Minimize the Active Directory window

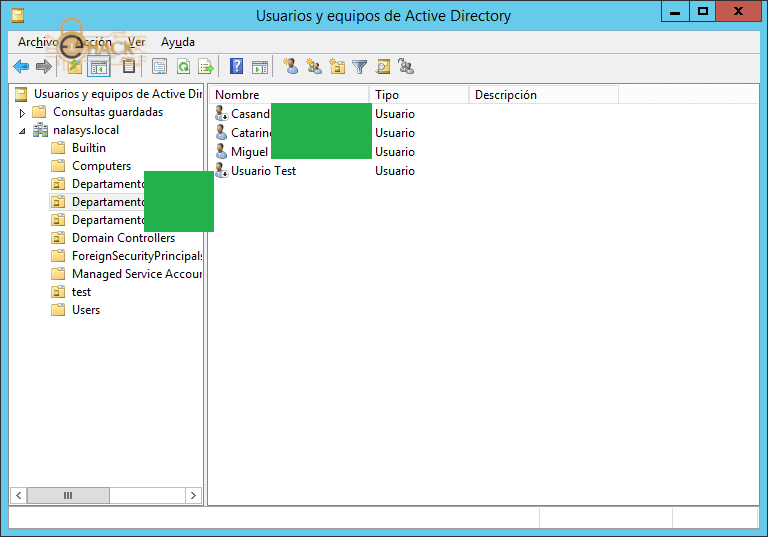pos(675,11)
